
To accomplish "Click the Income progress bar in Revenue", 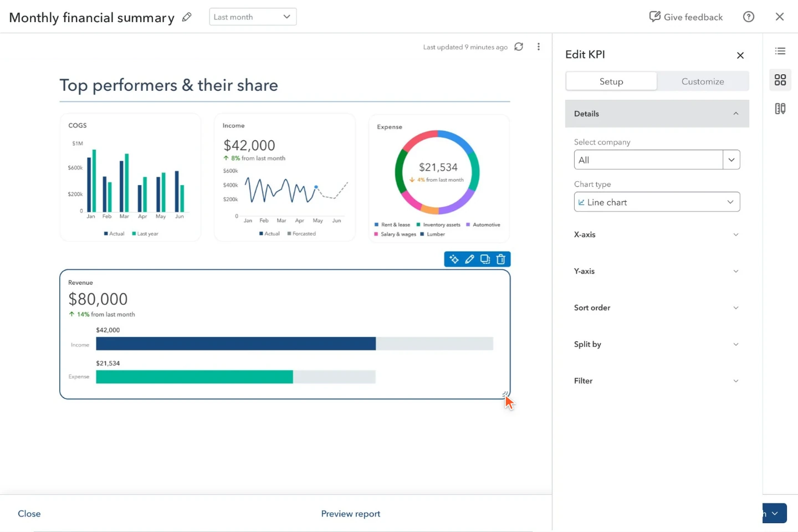I will click(x=294, y=344).
